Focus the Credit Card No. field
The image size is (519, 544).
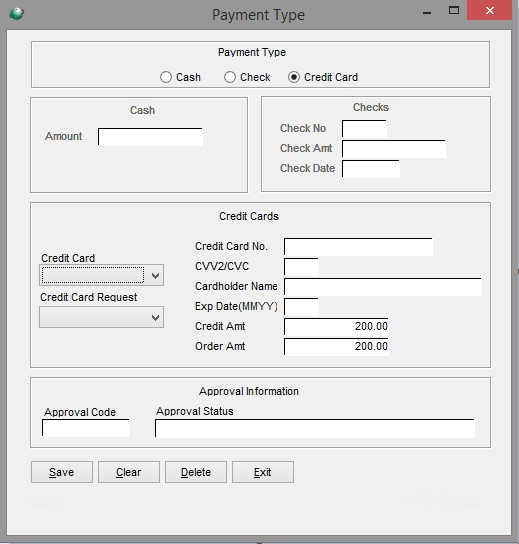point(358,247)
